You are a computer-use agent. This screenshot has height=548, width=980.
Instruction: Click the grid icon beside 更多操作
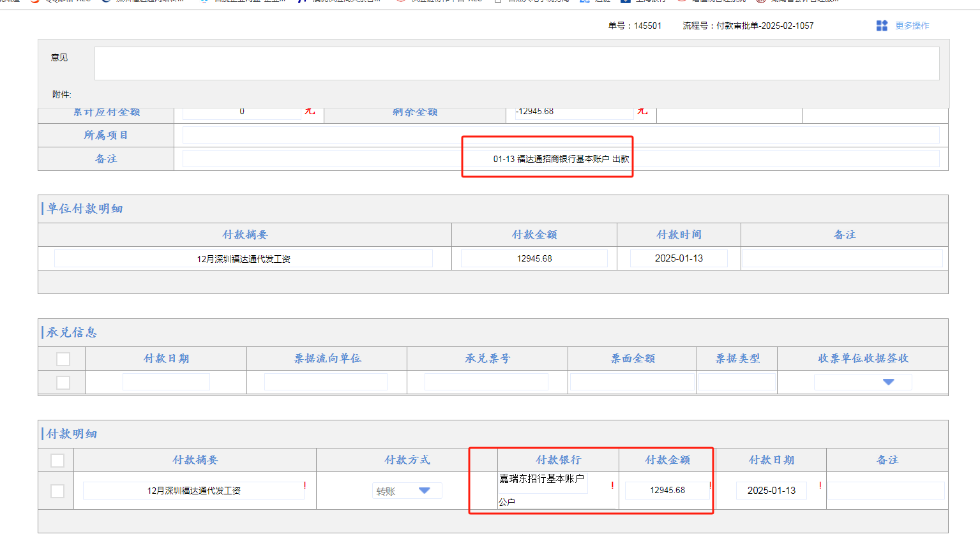tap(882, 26)
